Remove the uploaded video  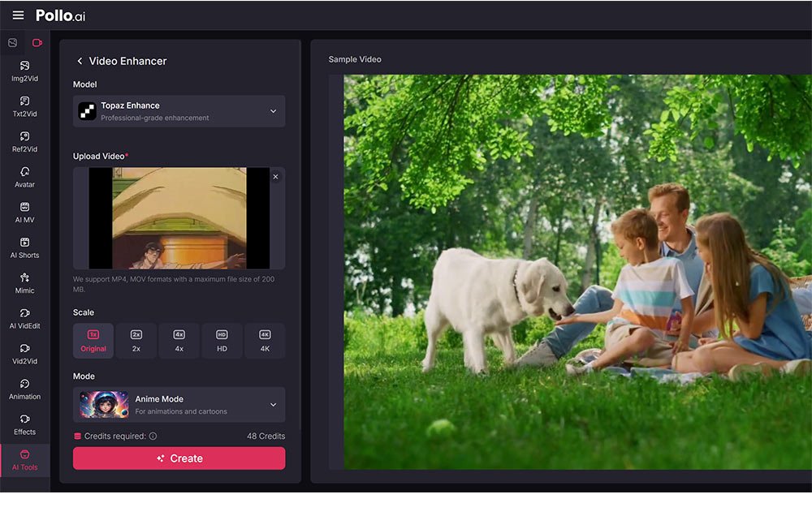pyautogui.click(x=275, y=177)
